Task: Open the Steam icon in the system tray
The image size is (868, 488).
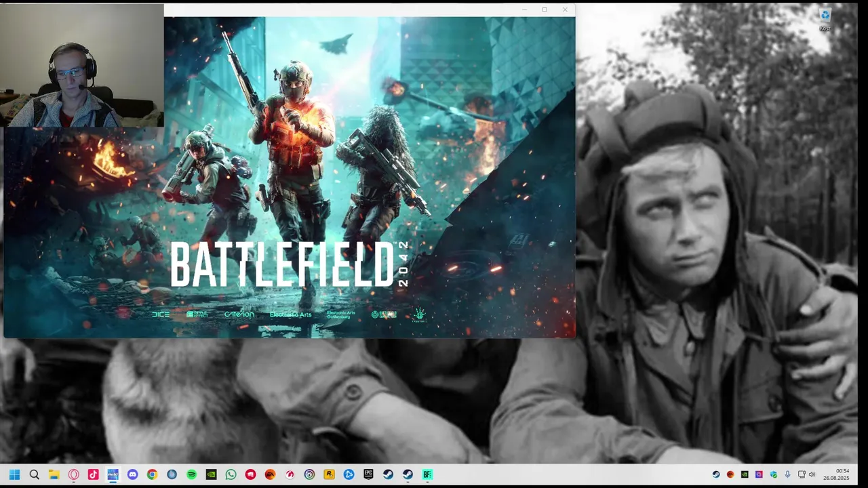Action: tap(716, 474)
